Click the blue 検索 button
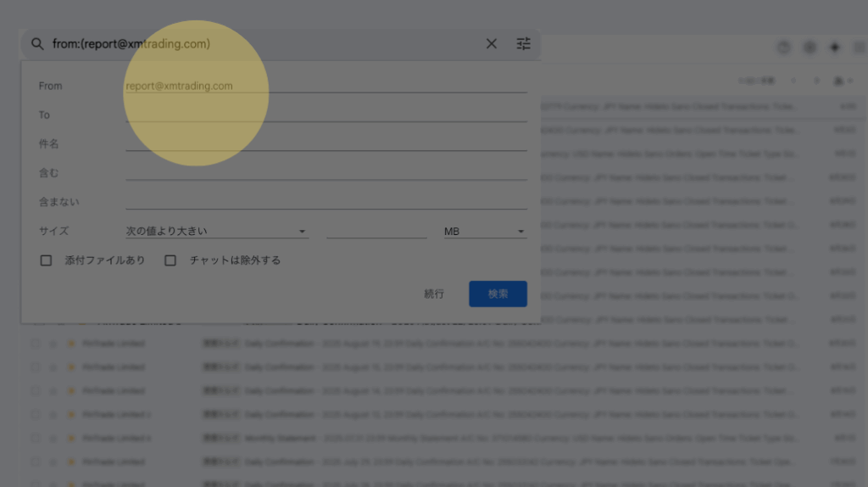Image resolution: width=868 pixels, height=487 pixels. (498, 294)
